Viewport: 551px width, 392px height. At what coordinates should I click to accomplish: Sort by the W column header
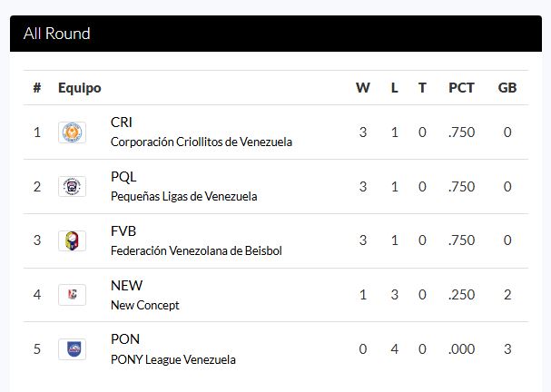coord(363,88)
